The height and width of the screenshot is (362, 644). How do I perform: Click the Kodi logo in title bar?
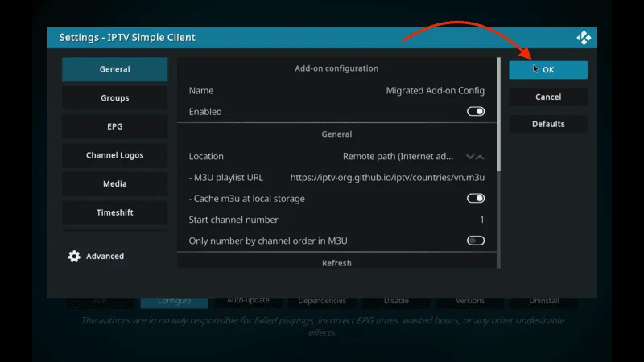click(584, 38)
